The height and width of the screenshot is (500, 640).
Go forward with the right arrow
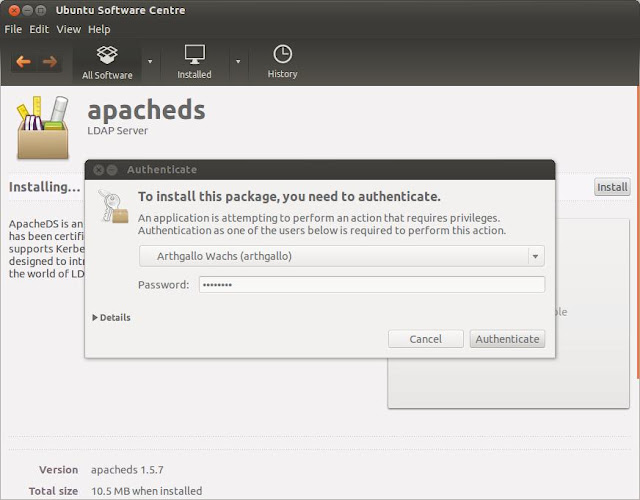(x=50, y=62)
